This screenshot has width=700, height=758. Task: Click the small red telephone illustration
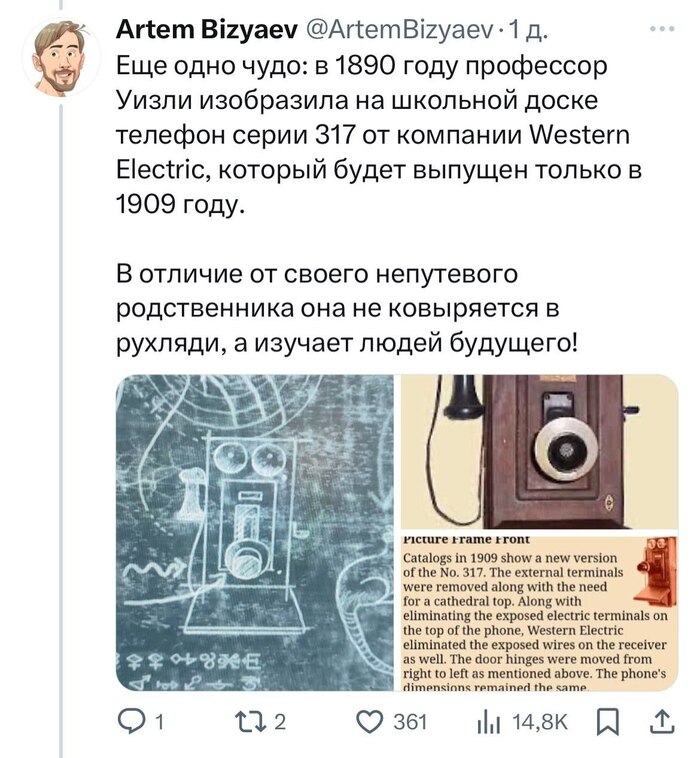[x=657, y=571]
